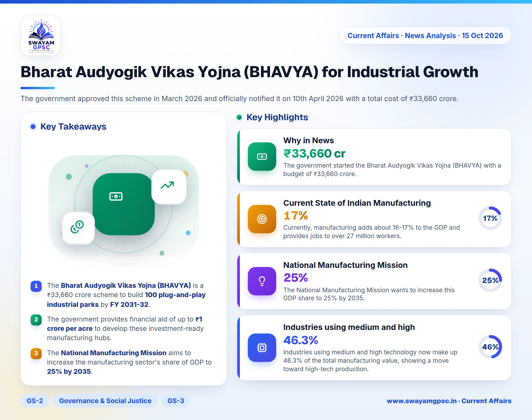
Task: Click the 25% circular progress ring
Action: (490, 280)
